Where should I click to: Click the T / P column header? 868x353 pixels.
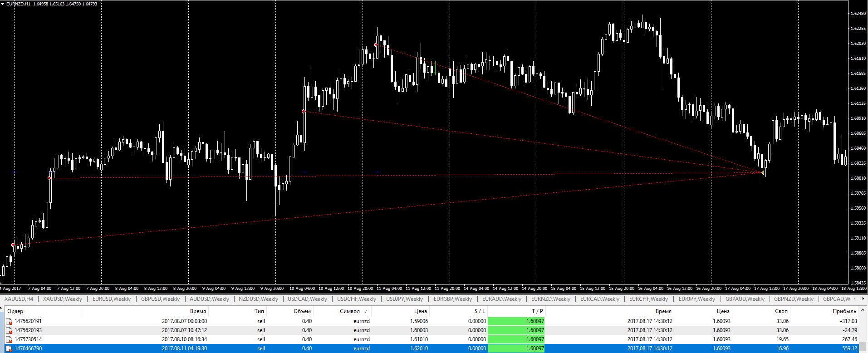537,311
